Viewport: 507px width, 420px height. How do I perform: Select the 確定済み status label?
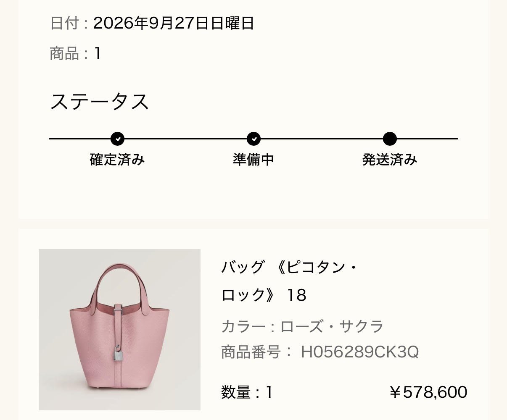(x=117, y=160)
